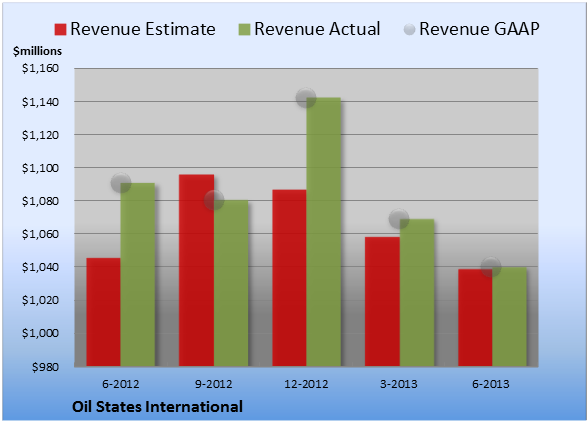Image resolution: width=588 pixels, height=422 pixels.
Task: Select the Revenue Actual legend label
Action: point(317,29)
